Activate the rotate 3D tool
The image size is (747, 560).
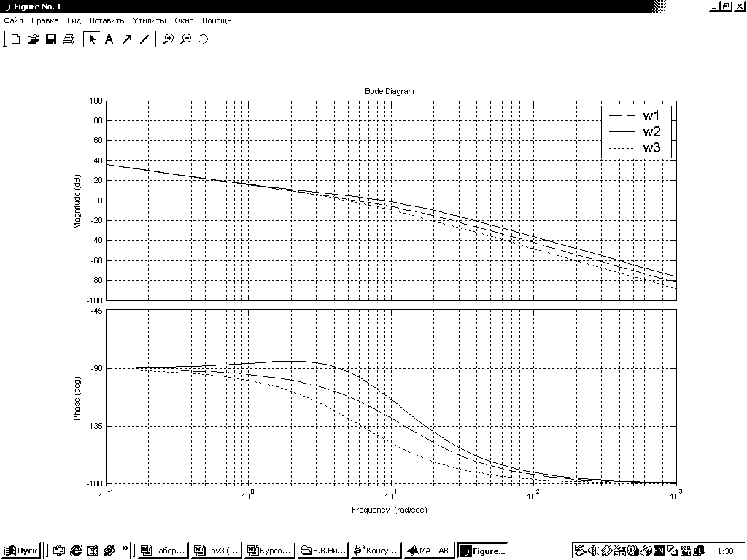coord(204,39)
